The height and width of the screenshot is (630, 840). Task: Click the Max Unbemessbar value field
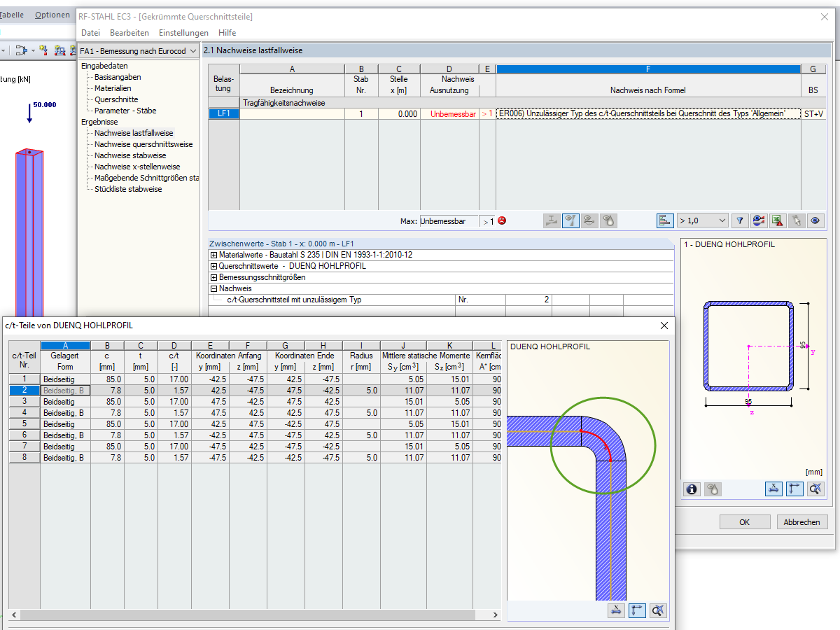pyautogui.click(x=449, y=221)
